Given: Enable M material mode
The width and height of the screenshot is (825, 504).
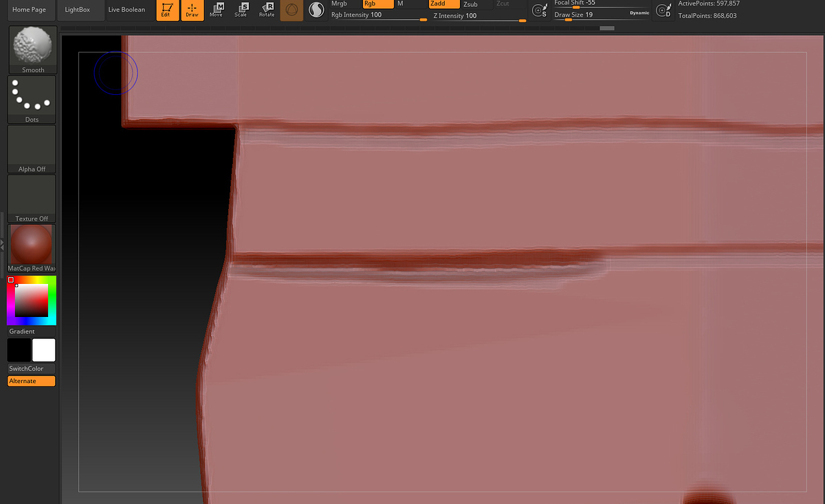Looking at the screenshot, I should tap(411, 4).
